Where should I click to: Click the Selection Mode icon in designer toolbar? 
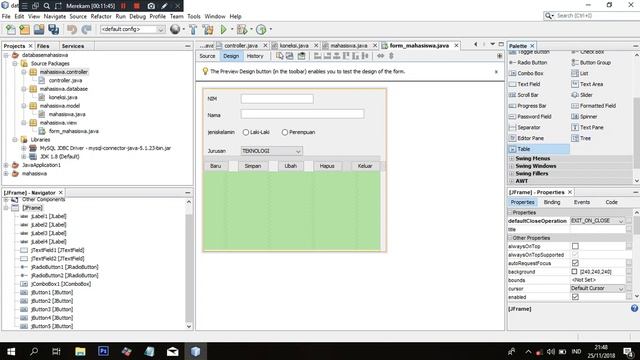coord(280,56)
